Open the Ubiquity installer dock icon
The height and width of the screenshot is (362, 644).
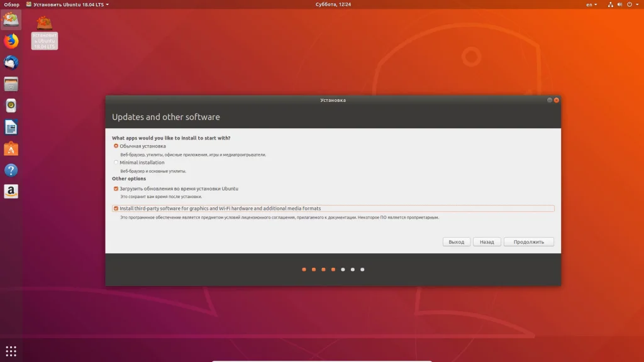pos(11,19)
